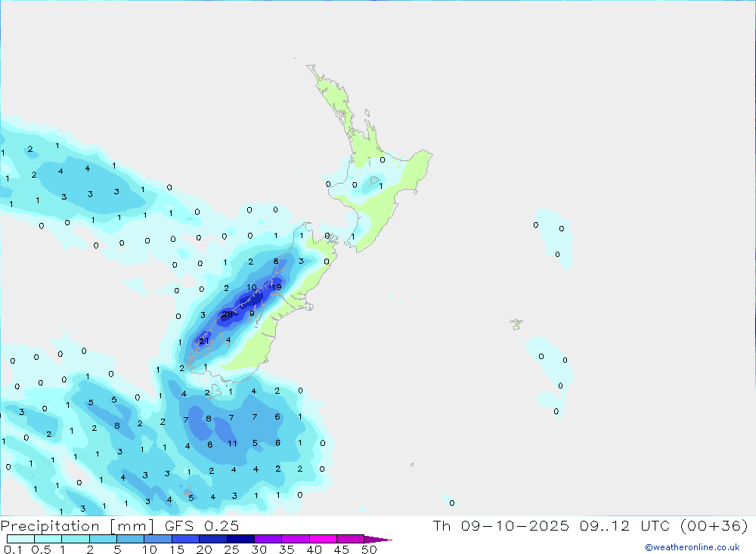Click the 'Precipitation [mm] GFS 0.25' title
The width and height of the screenshot is (756, 554).
coord(119,526)
